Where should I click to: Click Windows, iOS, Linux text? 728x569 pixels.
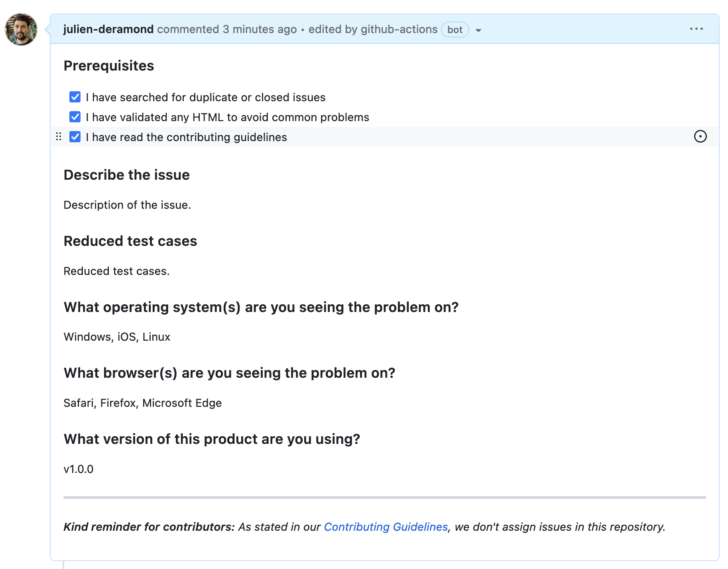point(117,337)
